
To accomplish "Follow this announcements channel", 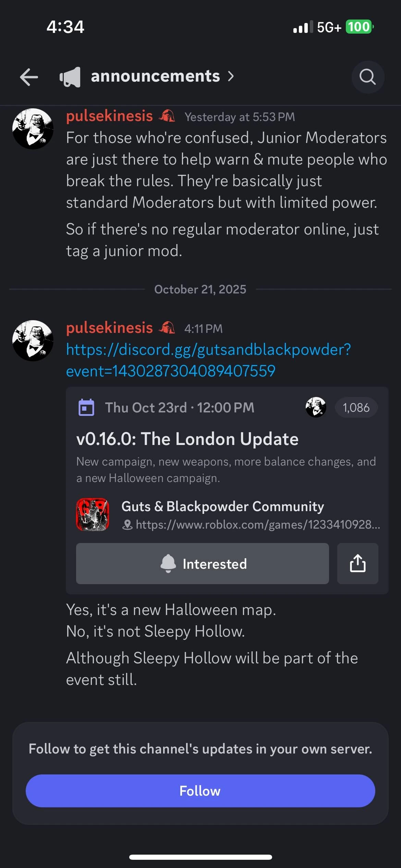I will [x=200, y=791].
